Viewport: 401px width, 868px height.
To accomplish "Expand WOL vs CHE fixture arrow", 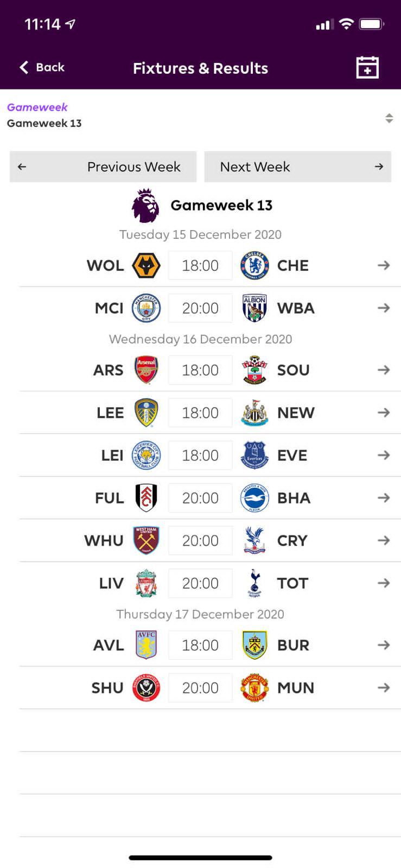I will coord(384,265).
